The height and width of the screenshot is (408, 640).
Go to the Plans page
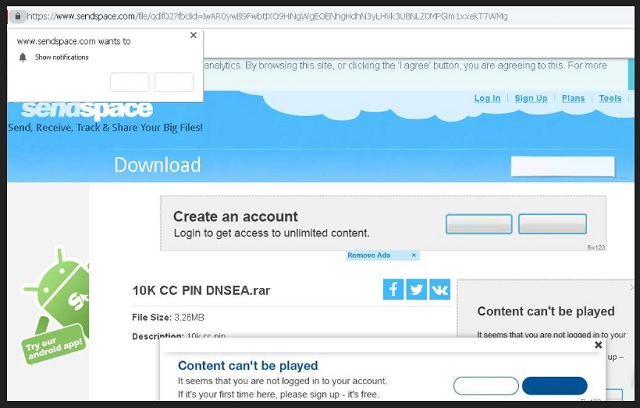click(573, 98)
